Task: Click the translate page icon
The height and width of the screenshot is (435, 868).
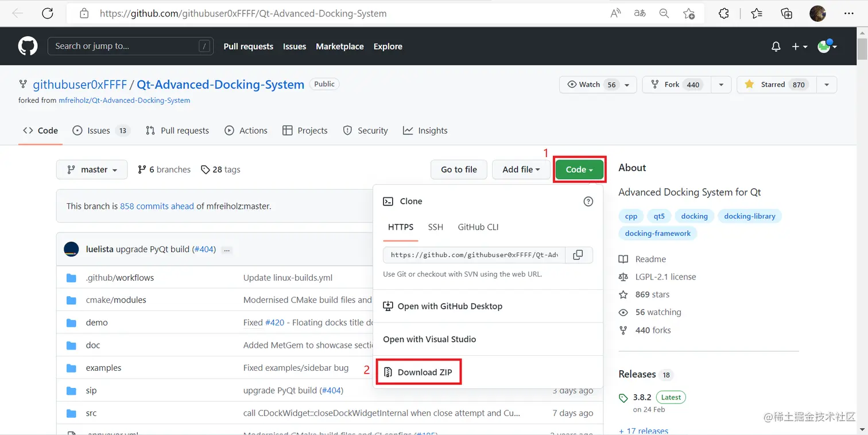Action: (640, 13)
